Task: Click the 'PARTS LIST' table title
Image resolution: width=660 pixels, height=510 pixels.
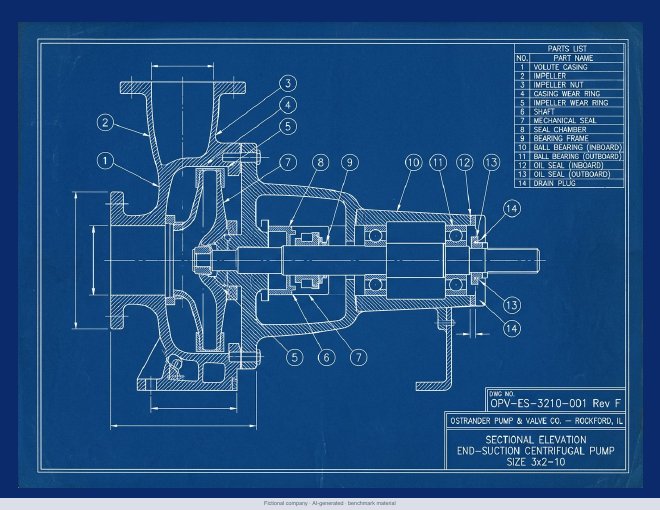Action: click(567, 49)
